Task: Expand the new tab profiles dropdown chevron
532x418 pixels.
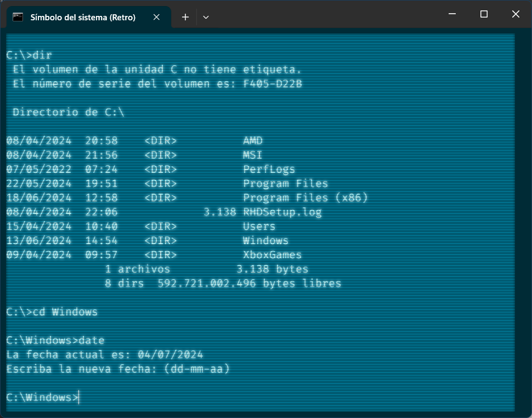Action: (x=206, y=17)
